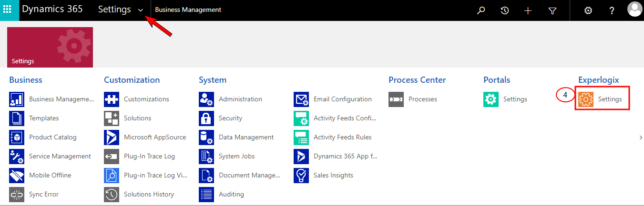Open the Service Management link
The width and height of the screenshot is (644, 206).
60,157
